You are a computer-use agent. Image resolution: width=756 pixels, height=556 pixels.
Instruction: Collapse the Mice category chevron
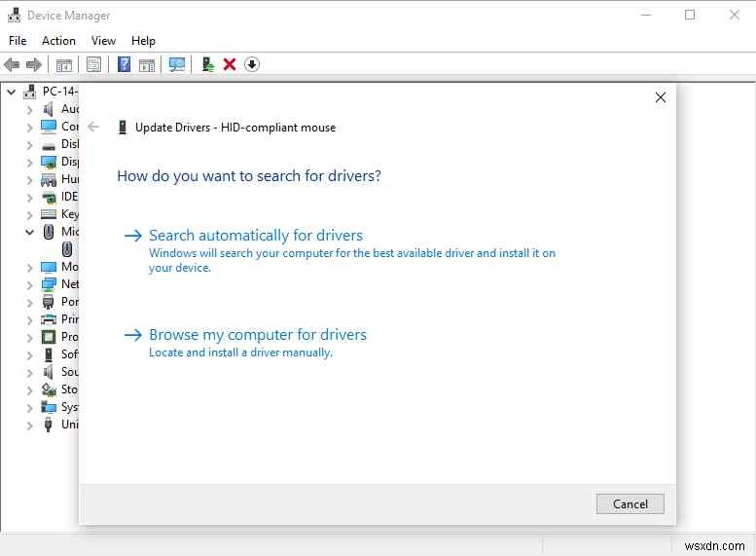(30, 232)
